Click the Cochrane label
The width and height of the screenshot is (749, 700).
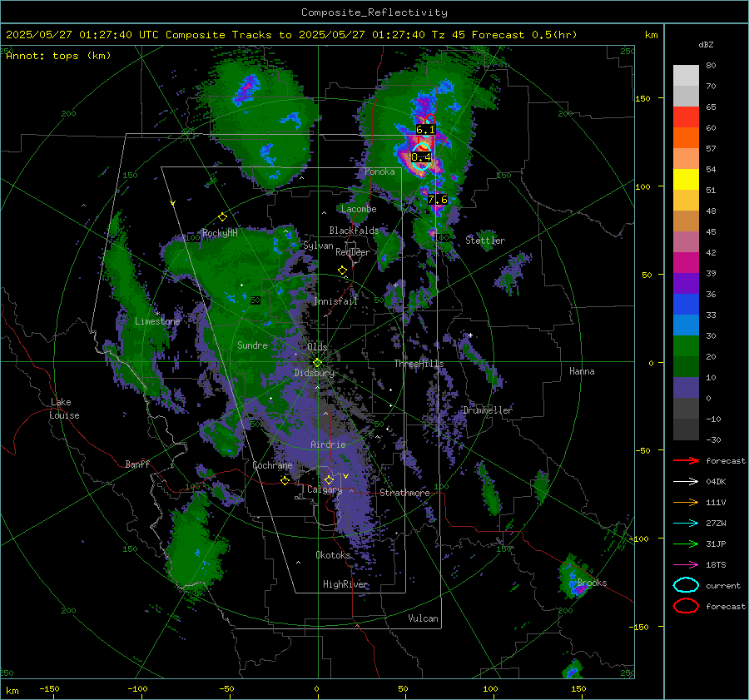pos(272,465)
